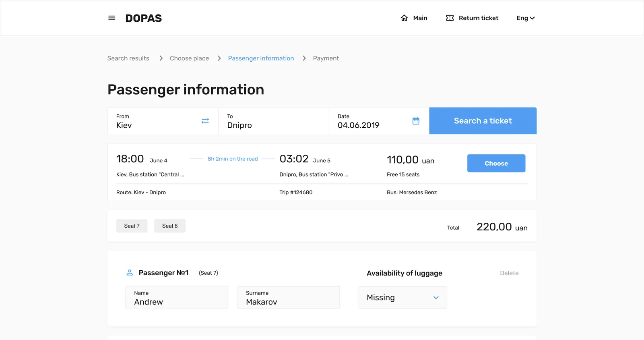Open the calendar date picker icon
644x340 pixels.
pos(416,121)
